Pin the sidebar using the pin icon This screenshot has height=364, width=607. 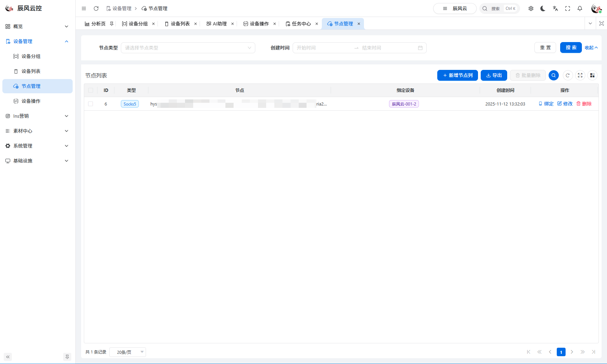(x=67, y=357)
